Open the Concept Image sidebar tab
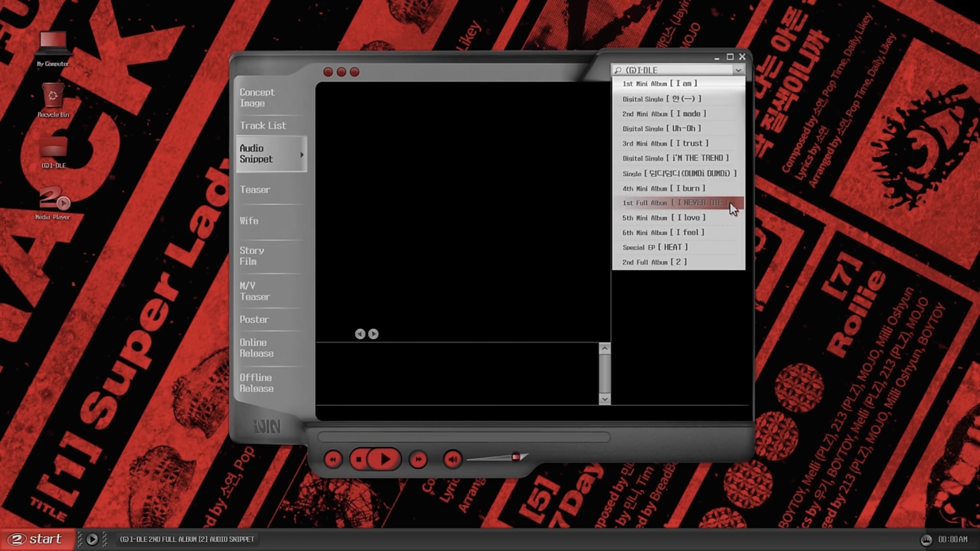Image resolution: width=980 pixels, height=551 pixels. 271,97
